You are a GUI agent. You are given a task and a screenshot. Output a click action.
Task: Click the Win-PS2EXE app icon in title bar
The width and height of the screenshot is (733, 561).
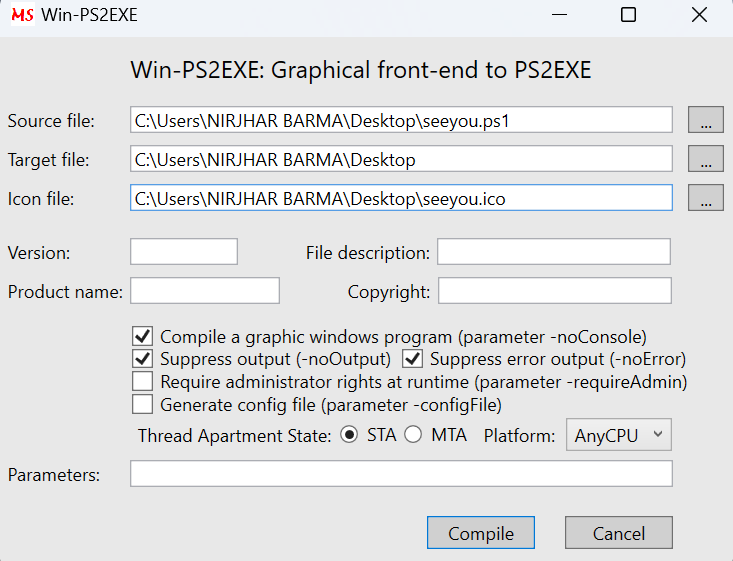(x=21, y=15)
